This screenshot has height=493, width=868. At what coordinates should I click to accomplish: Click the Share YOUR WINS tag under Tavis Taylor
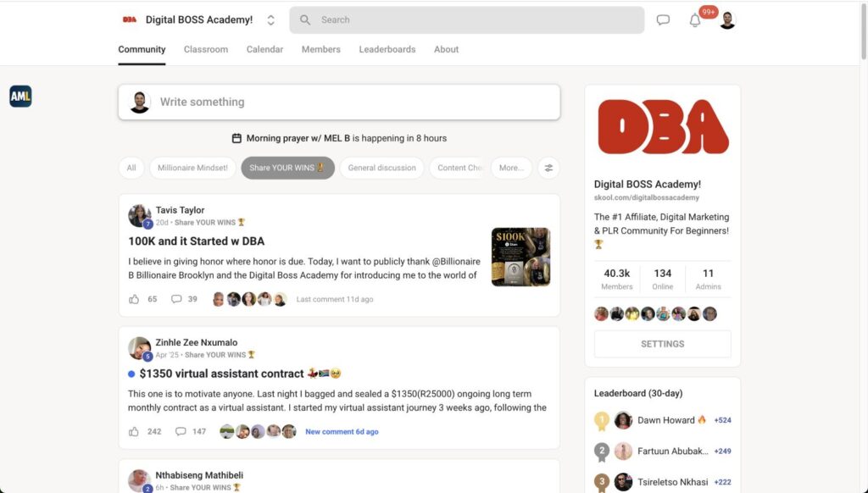pos(210,223)
